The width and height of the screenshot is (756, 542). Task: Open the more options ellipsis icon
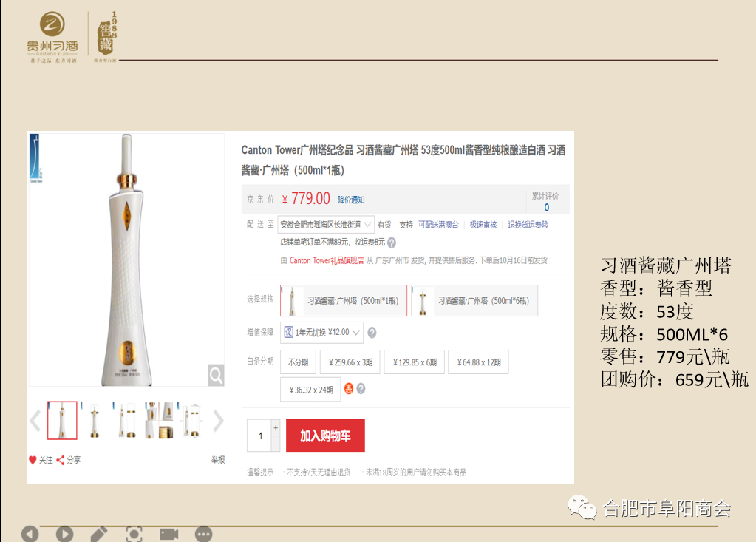pos(203,534)
